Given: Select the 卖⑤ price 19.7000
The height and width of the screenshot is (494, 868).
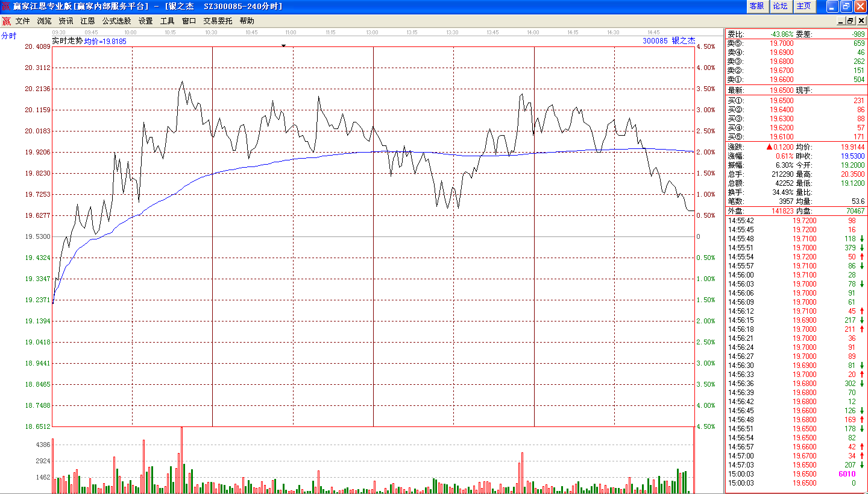Looking at the screenshot, I should tap(782, 43).
